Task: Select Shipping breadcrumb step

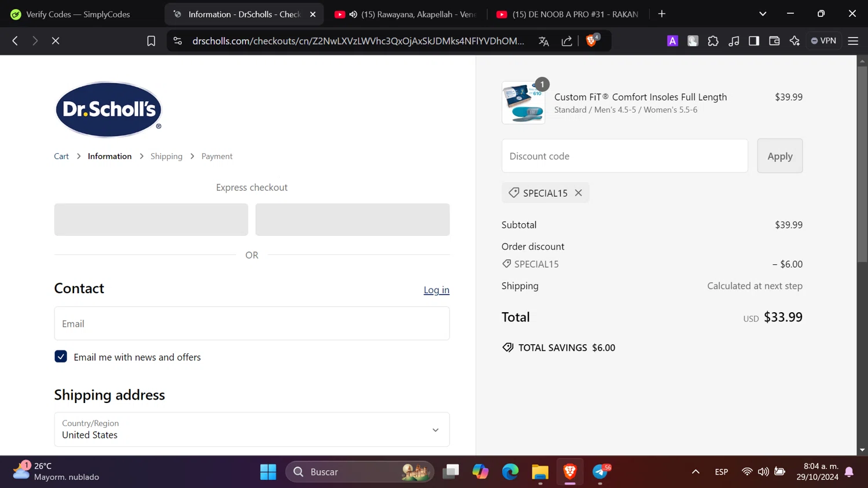Action: coord(166,156)
